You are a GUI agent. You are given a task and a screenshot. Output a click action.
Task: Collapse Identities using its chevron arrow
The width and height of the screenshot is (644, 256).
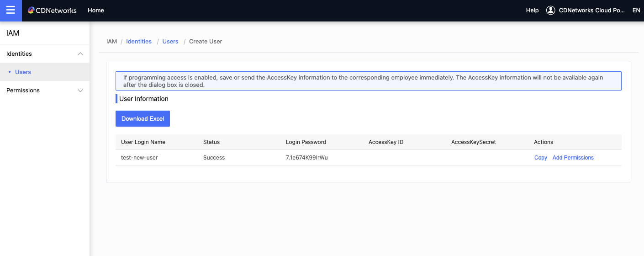tap(80, 54)
